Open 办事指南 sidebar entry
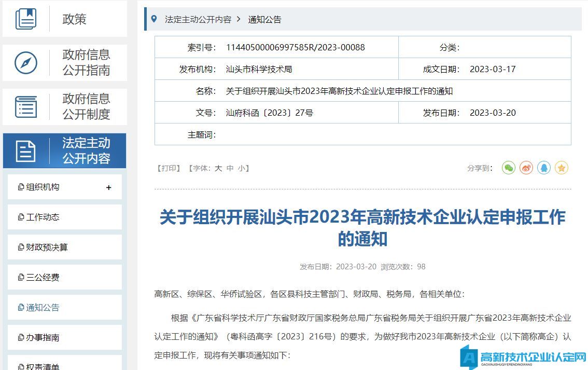588x370 pixels. click(x=43, y=338)
